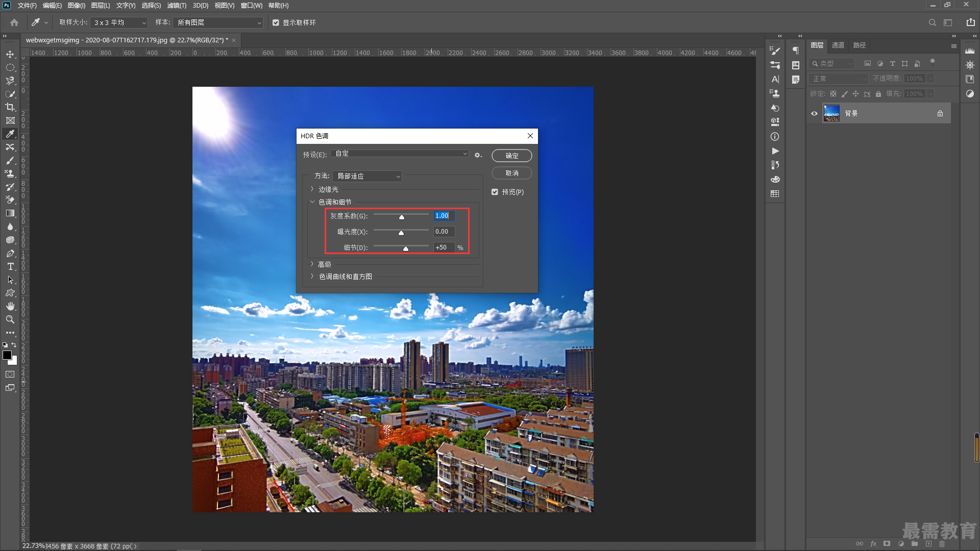
Task: Toggle the Show Sampling Ring checkbox
Action: click(x=276, y=22)
